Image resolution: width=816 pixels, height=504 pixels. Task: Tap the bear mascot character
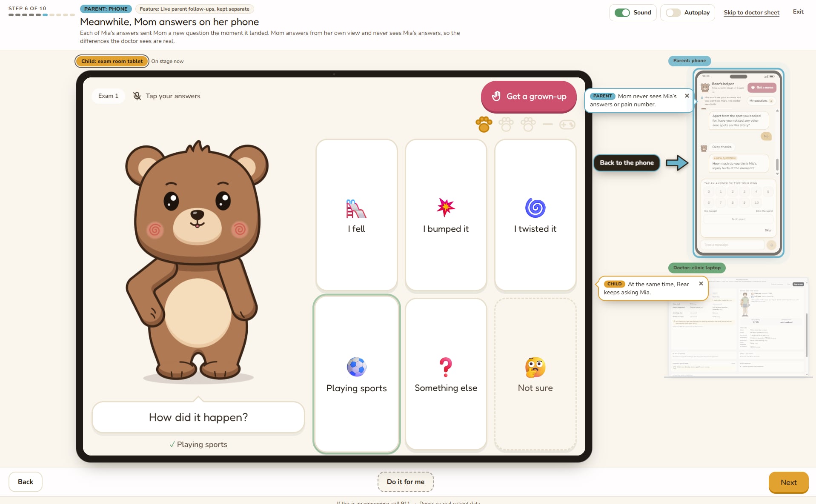(196, 262)
